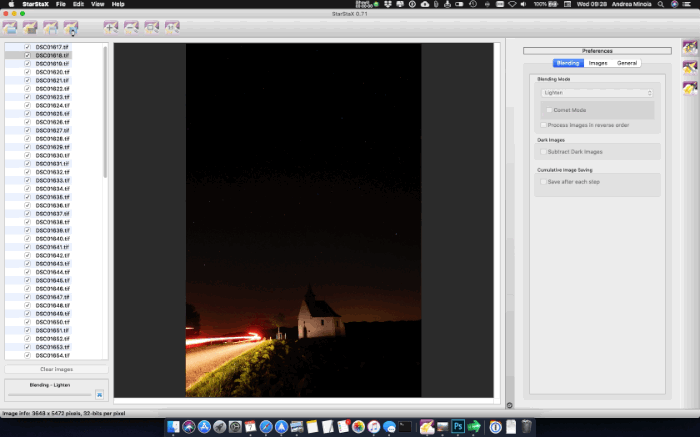Open the Trash in the dock
The height and width of the screenshot is (437, 700).
[x=527, y=427]
